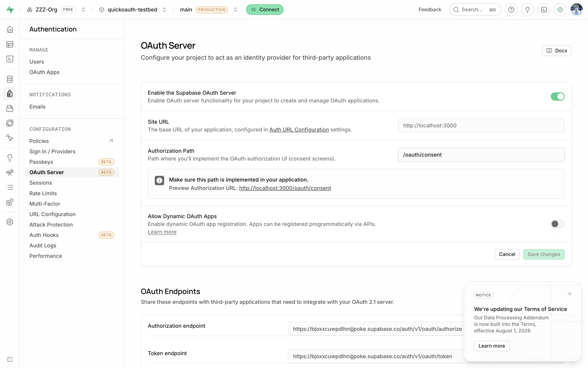Image resolution: width=588 pixels, height=368 pixels.
Task: Open Auth Hooks menu item
Action: click(x=72, y=235)
